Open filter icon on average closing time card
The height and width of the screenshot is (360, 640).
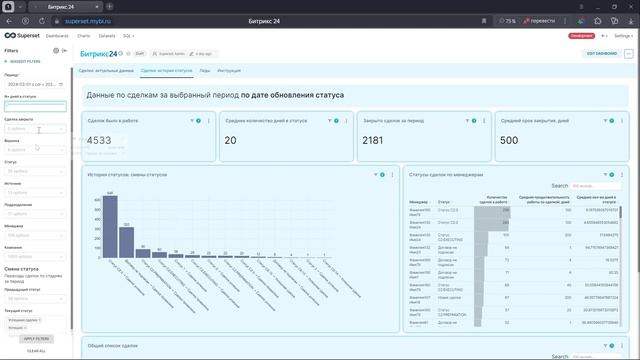pos(605,121)
